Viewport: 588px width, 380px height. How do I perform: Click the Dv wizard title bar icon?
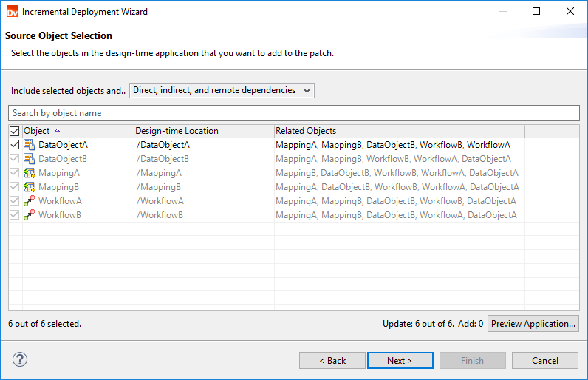[x=13, y=12]
